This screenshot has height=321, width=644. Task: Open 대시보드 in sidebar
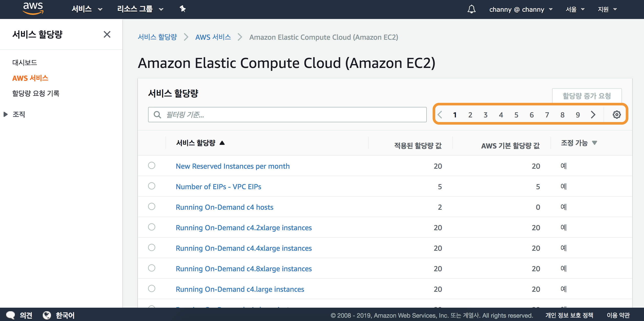(x=25, y=63)
